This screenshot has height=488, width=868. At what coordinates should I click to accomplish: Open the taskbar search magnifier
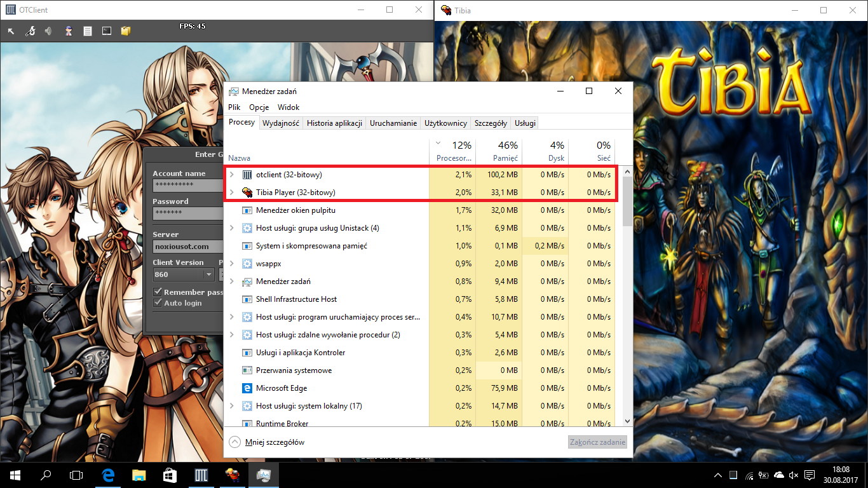pos(46,475)
